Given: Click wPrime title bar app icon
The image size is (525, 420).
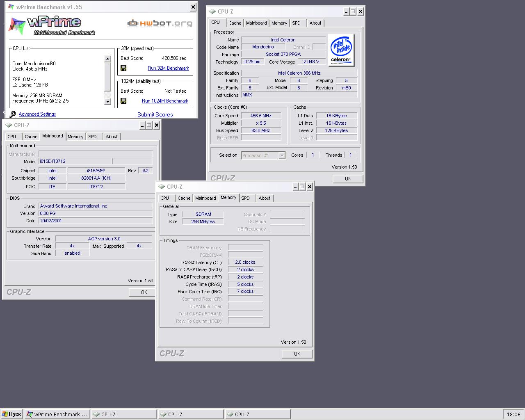Looking at the screenshot, I should click(11, 7).
